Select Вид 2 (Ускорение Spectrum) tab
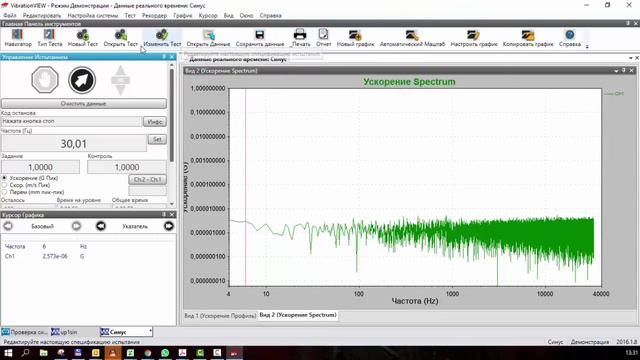The height and width of the screenshot is (360, 640). click(298, 315)
